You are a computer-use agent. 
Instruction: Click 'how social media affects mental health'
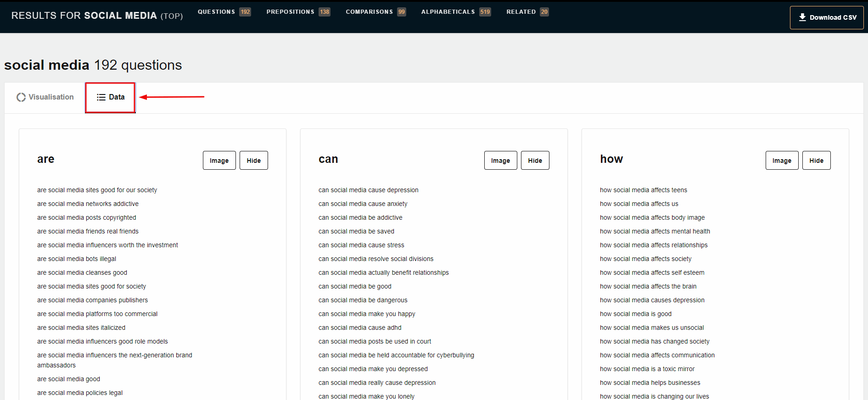(x=655, y=231)
